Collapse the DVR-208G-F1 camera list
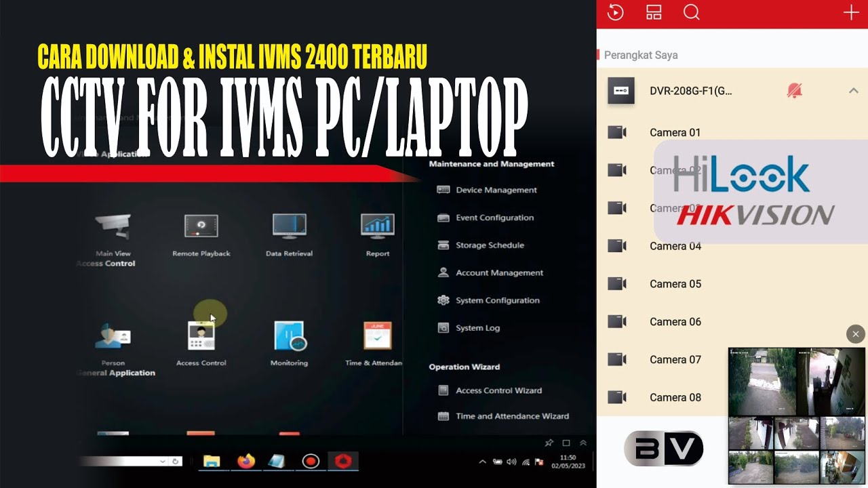 [x=854, y=91]
